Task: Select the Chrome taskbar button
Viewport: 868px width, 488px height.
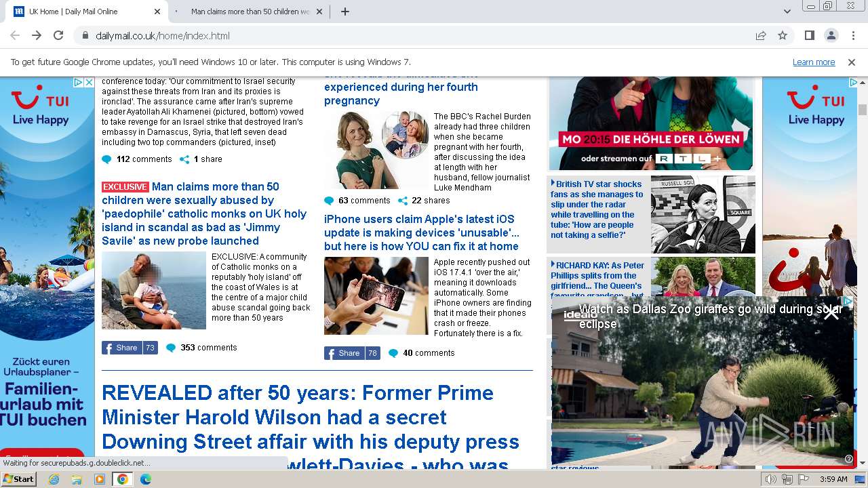Action: pyautogui.click(x=123, y=479)
